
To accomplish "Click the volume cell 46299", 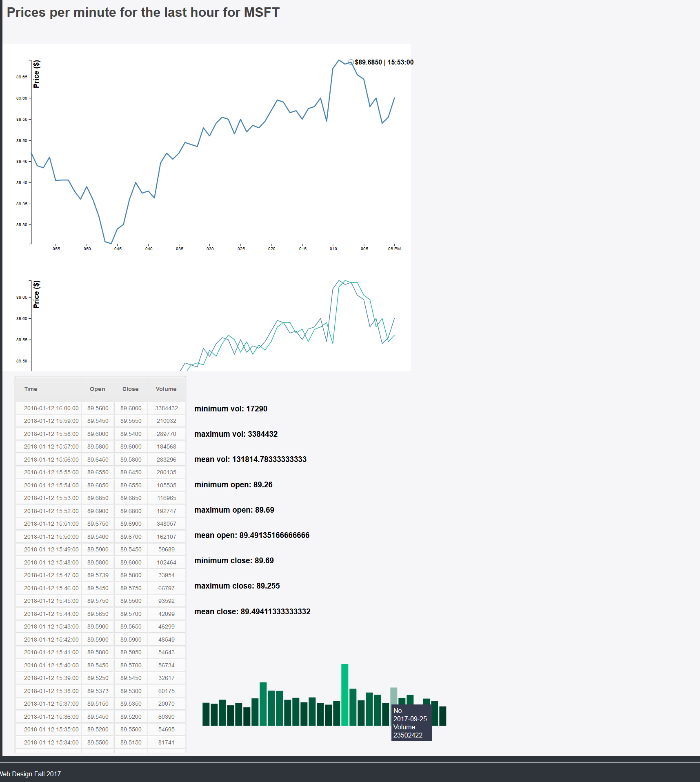I will (x=167, y=626).
